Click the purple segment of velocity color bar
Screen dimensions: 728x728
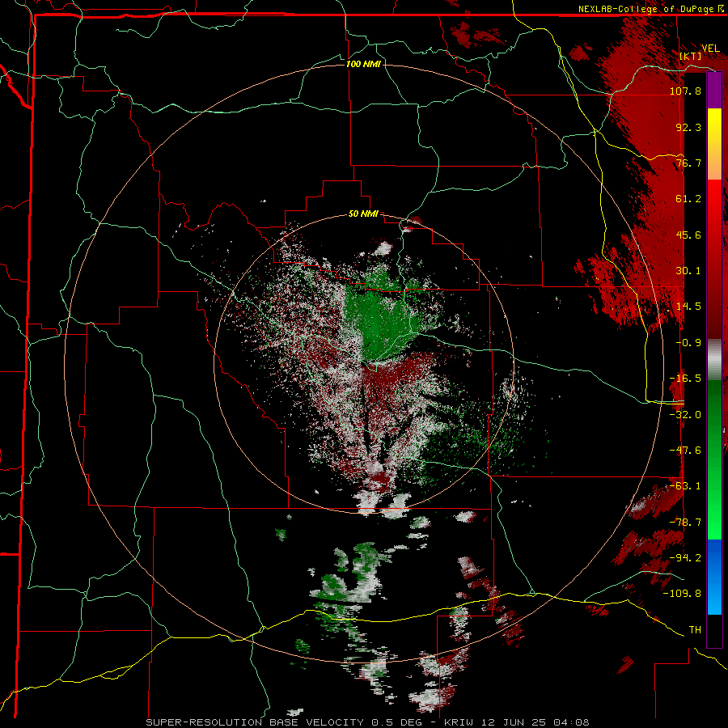click(714, 90)
